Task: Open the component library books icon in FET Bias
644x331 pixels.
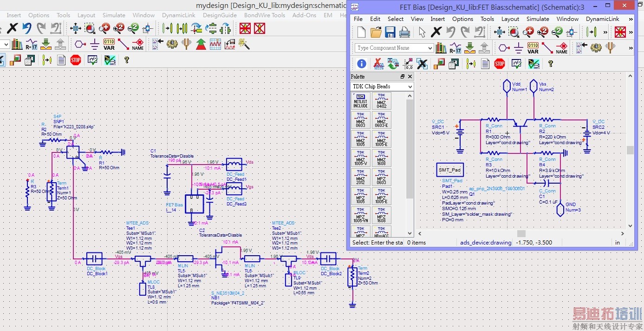Action: 441,48
